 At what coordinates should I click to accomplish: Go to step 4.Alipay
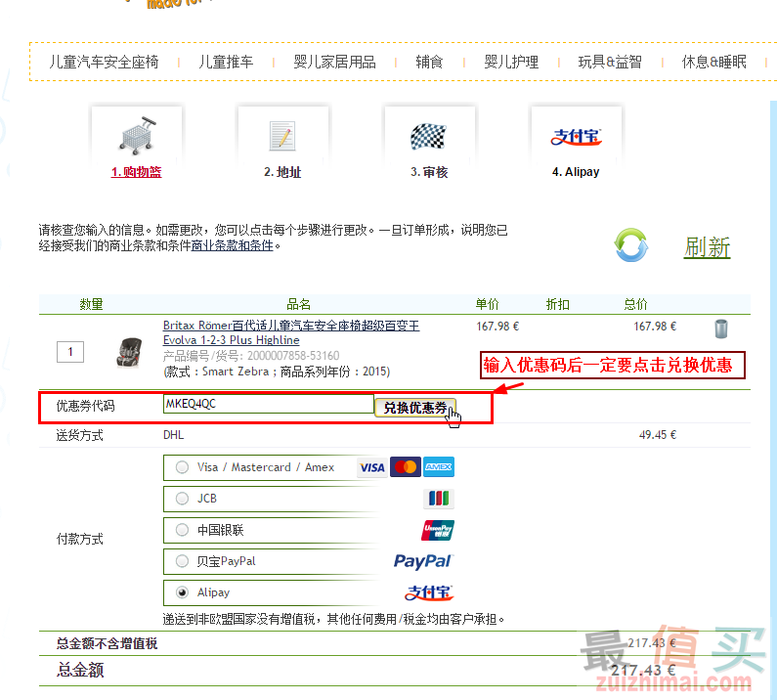coord(576,172)
